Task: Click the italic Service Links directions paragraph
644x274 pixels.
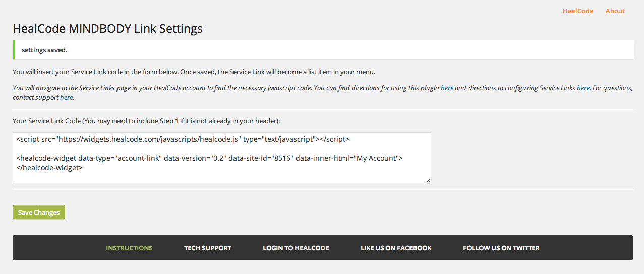Action: (x=323, y=93)
